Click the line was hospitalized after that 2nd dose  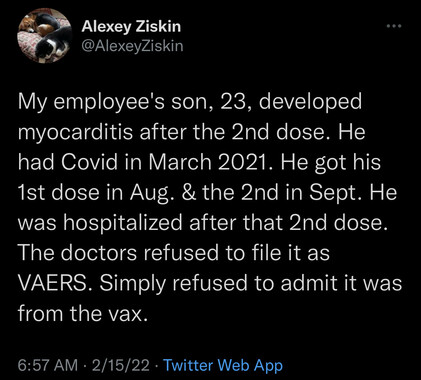[x=203, y=223]
